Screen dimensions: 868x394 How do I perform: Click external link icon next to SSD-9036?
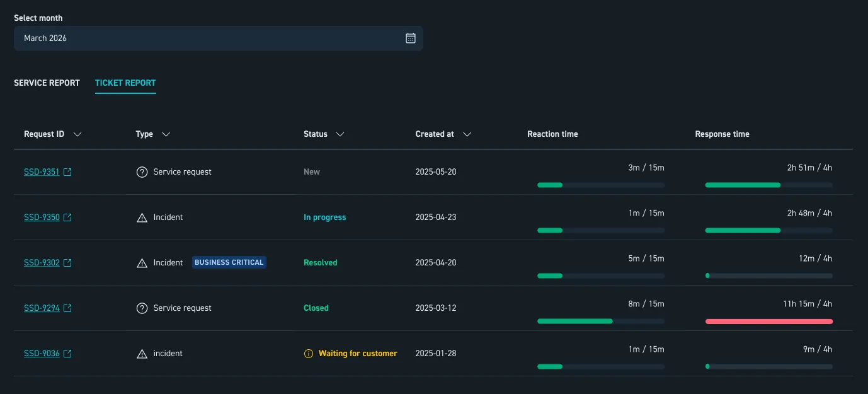coord(68,354)
